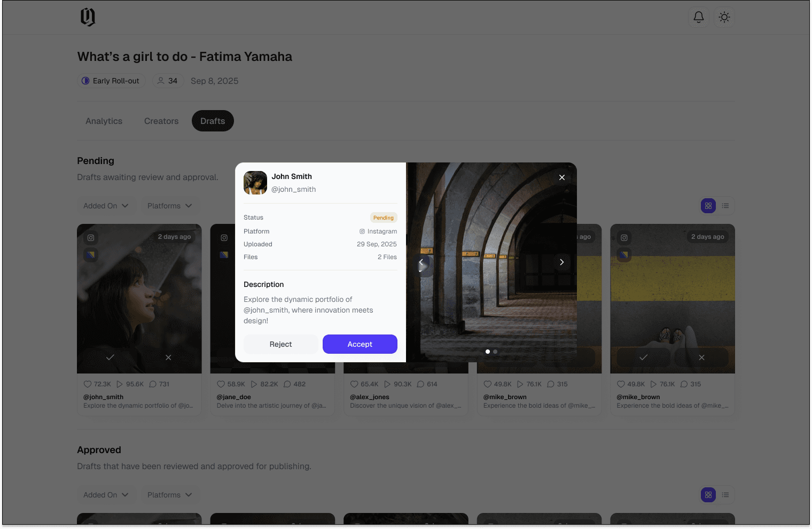
Task: Click comments icon 482 on @jane_doe card
Action: (287, 384)
